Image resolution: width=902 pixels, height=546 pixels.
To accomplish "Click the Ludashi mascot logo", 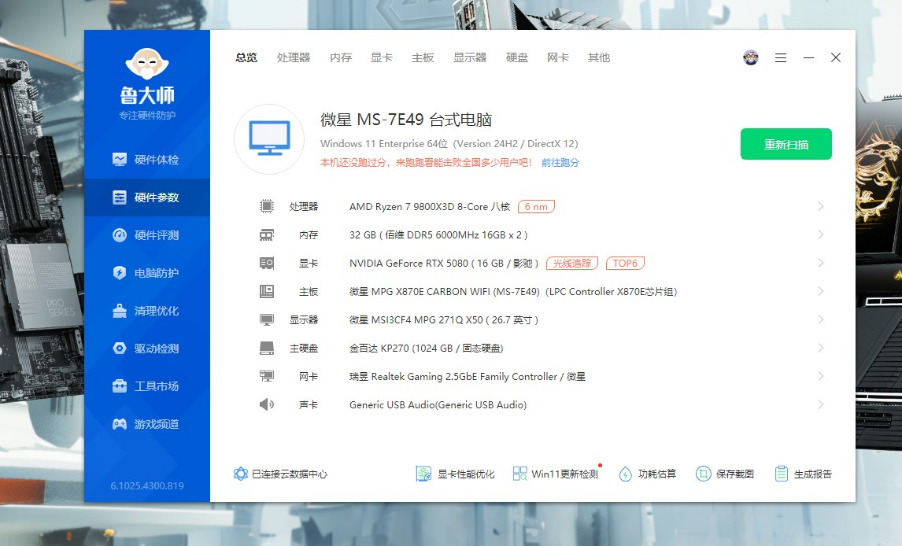I will [x=147, y=63].
